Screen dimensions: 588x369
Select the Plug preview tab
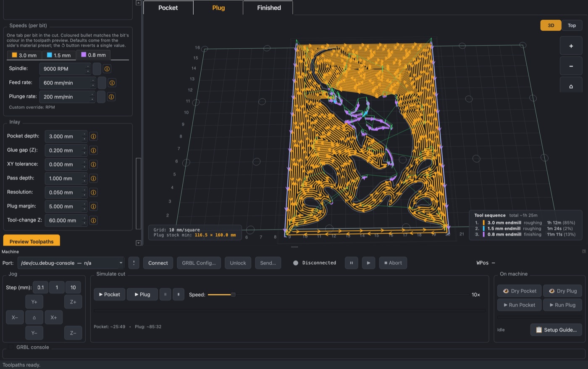pyautogui.click(x=218, y=8)
